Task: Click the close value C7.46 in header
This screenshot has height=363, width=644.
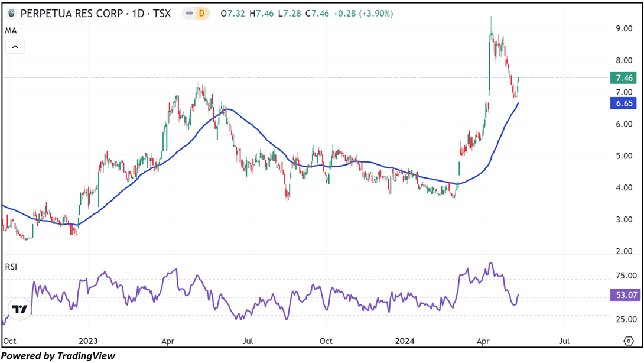Action: [x=317, y=14]
